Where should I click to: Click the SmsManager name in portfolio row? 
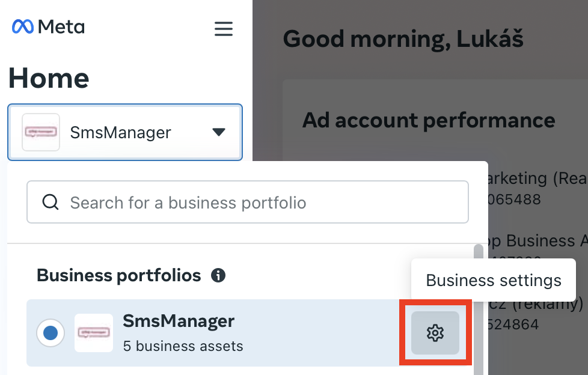178,321
